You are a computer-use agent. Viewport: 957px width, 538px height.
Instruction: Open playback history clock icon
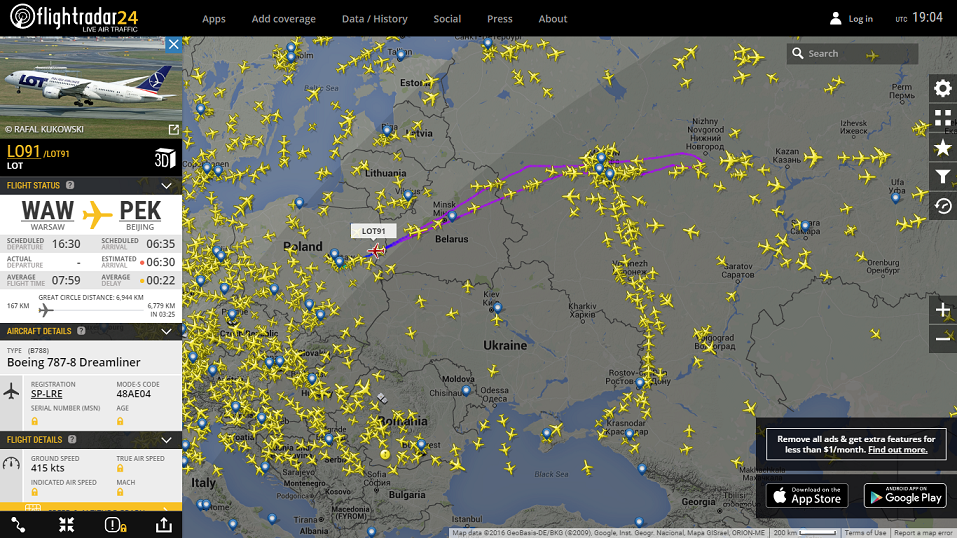pyautogui.click(x=942, y=206)
